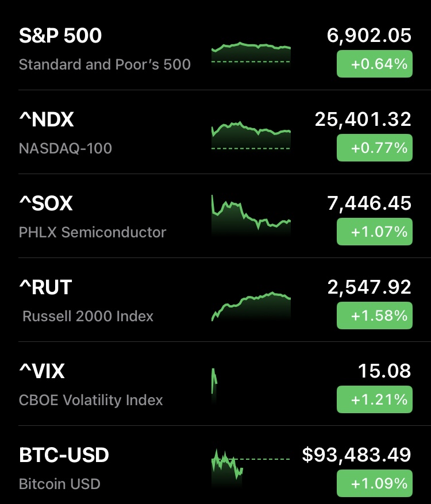Tap the Bitcoin USD name label
The width and height of the screenshot is (431, 504).
[60, 484]
